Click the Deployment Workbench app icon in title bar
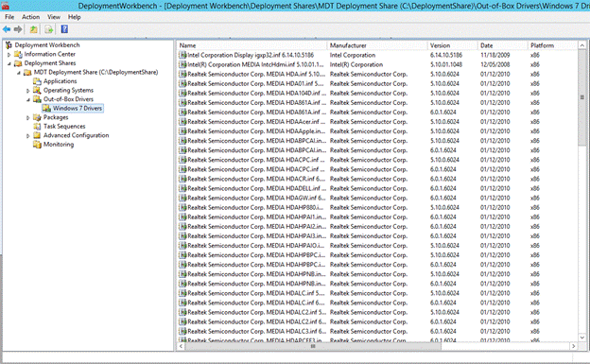Viewport: 590px width, 364px height. click(6, 6)
